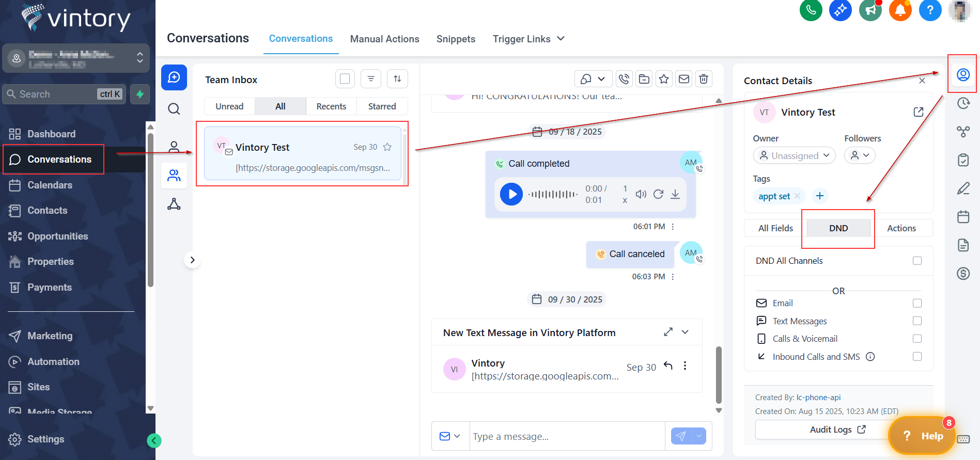Toggle Text Messages DND checkbox
The image size is (980, 460).
[x=917, y=321]
